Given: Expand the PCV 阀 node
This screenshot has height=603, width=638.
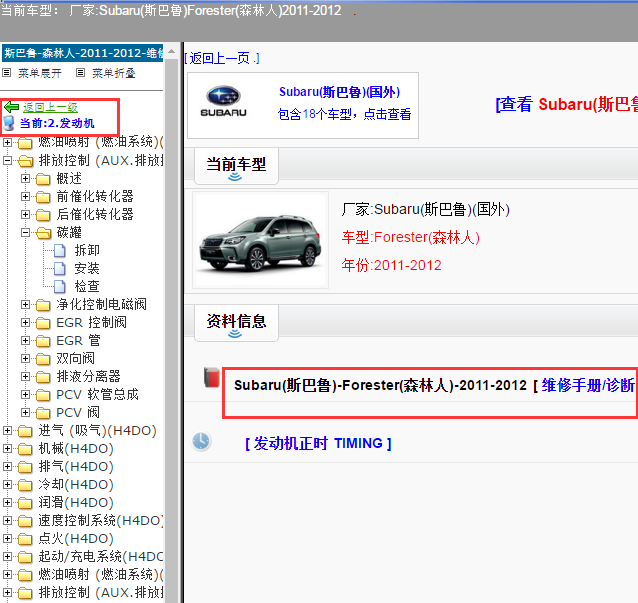Looking at the screenshot, I should (25, 412).
